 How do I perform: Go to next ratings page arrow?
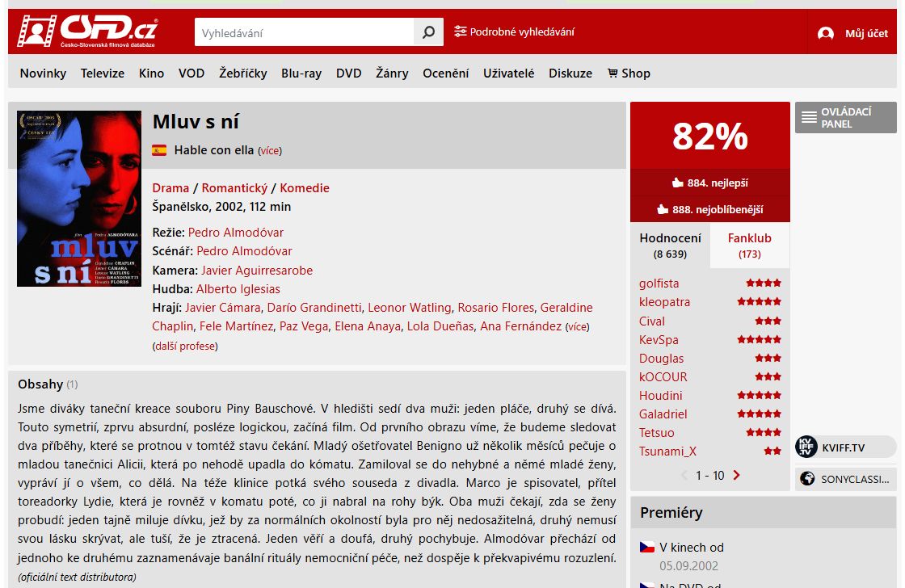736,475
